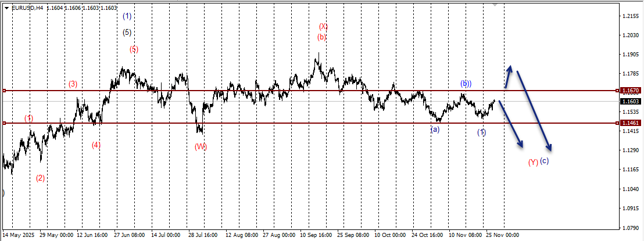Viewport: 644px width, 241px height.
Task: Click the current price tag 1.1603
Action: (631, 101)
